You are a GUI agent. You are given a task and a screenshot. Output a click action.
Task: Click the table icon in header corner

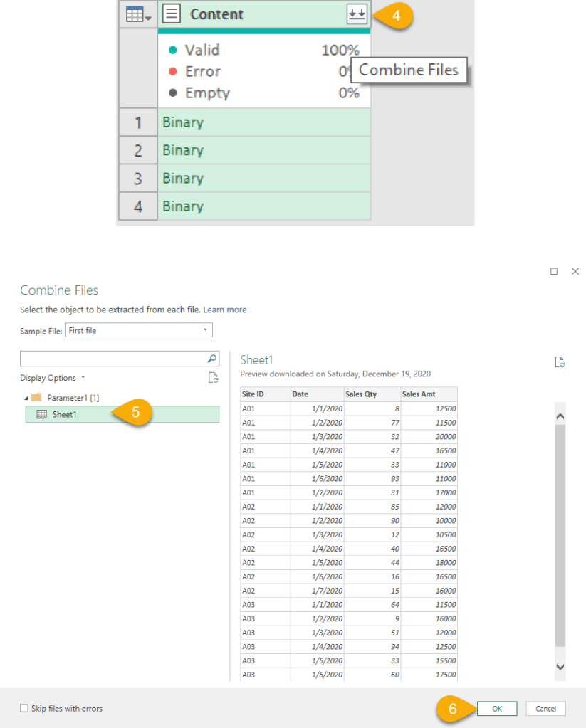coord(137,15)
